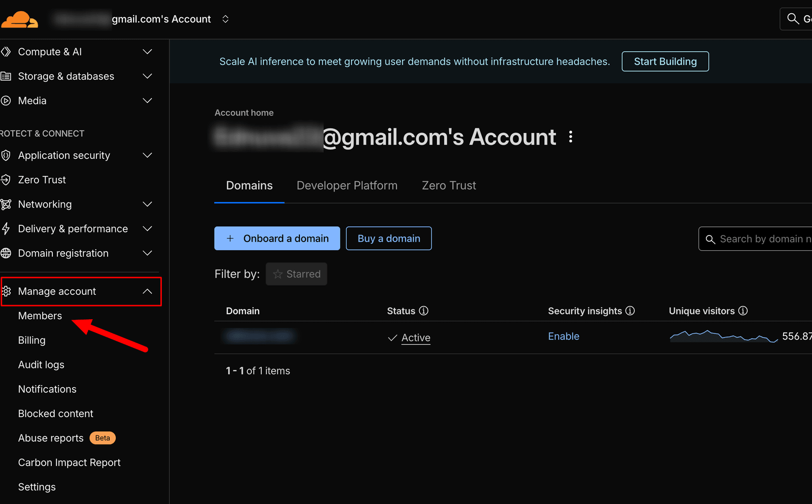This screenshot has width=812, height=504.
Task: Open Billing under Manage account
Action: [x=32, y=340]
